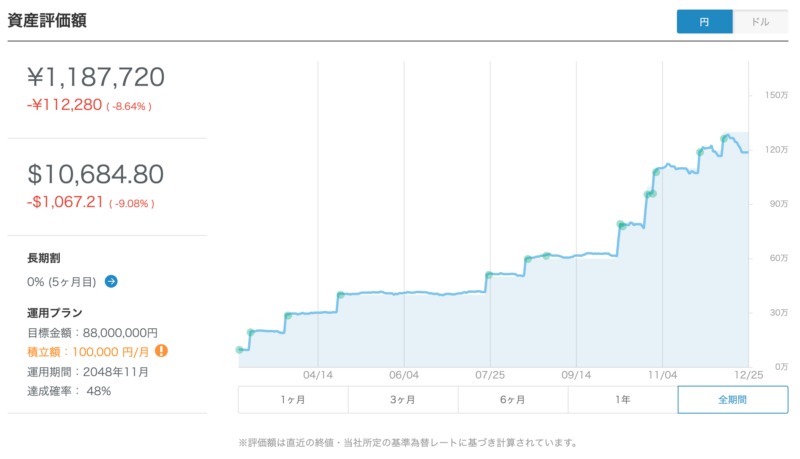Click the first deposit marker at chart start
Image resolution: width=800 pixels, height=459 pixels.
coord(239,350)
